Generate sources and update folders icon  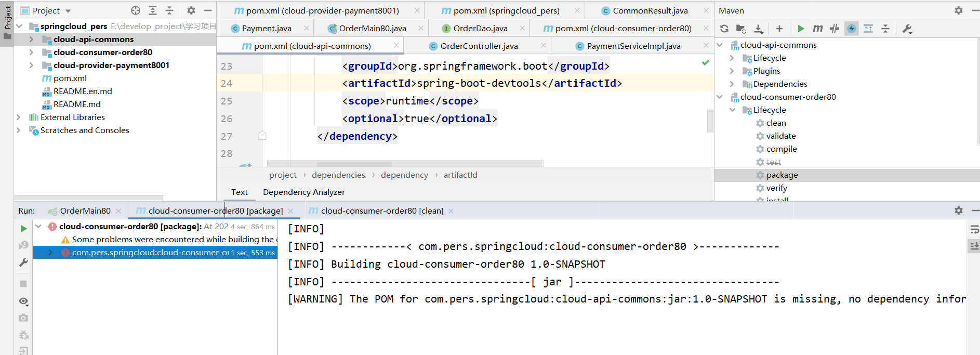(741, 29)
